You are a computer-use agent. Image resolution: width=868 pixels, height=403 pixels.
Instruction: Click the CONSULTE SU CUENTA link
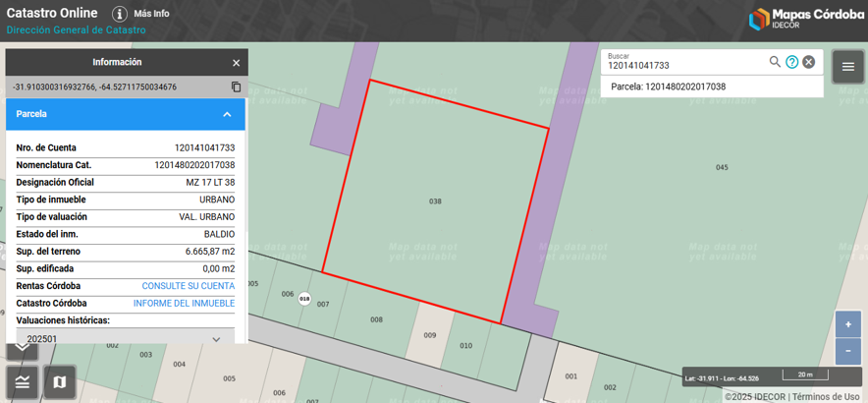tap(188, 286)
